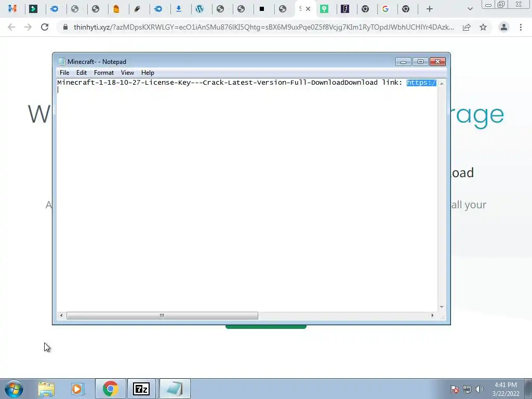The height and width of the screenshot is (399, 532).
Task: Launch Windows Media Player from the taskbar
Action: [77, 389]
